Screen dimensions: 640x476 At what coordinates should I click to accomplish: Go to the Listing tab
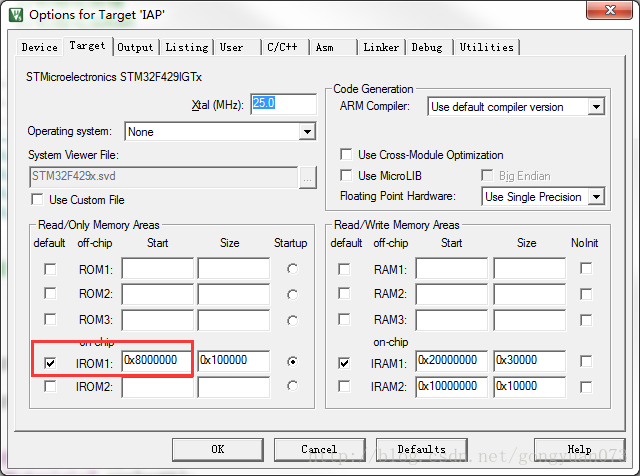coord(187,47)
